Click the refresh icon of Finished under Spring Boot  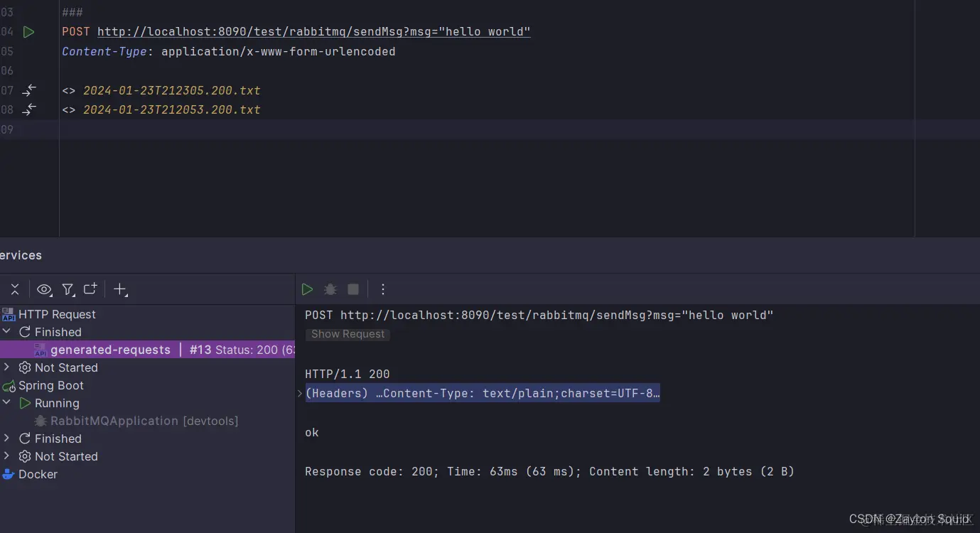(25, 438)
